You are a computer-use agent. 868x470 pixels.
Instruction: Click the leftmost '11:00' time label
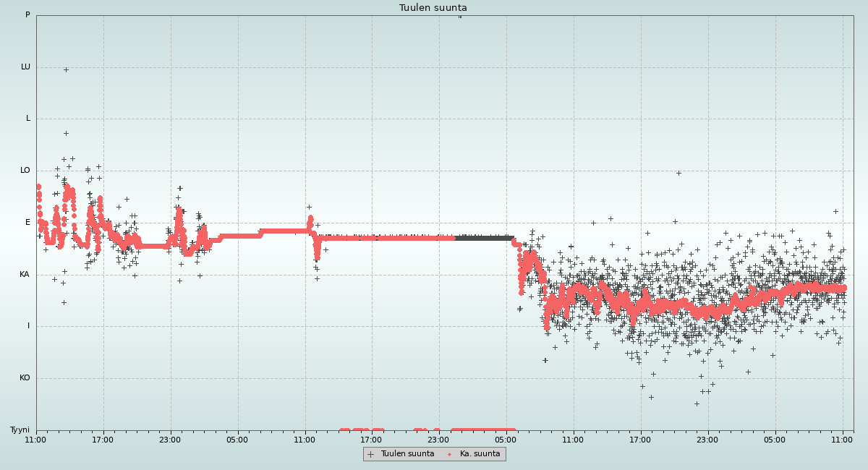coord(35,440)
